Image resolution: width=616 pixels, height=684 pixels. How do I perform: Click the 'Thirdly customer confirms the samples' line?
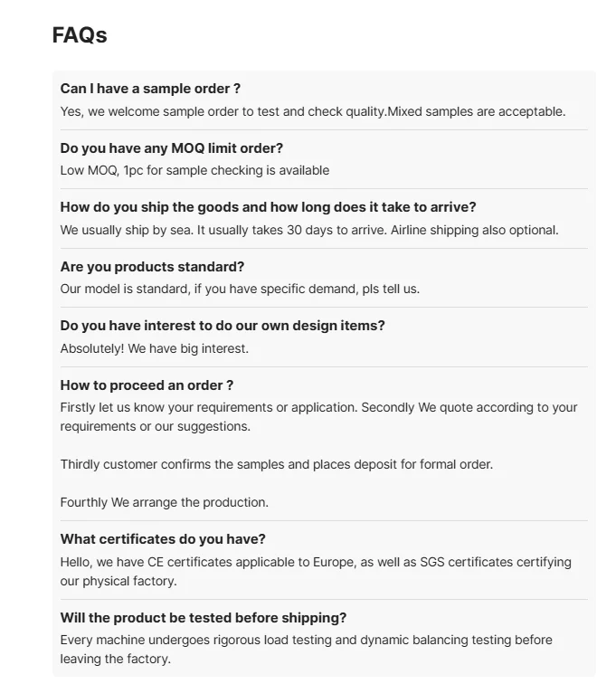(x=277, y=464)
